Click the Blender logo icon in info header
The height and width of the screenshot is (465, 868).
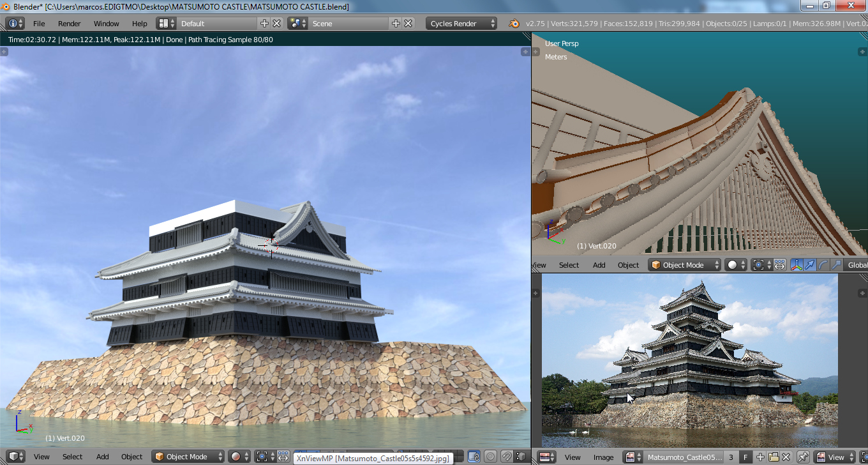(514, 24)
